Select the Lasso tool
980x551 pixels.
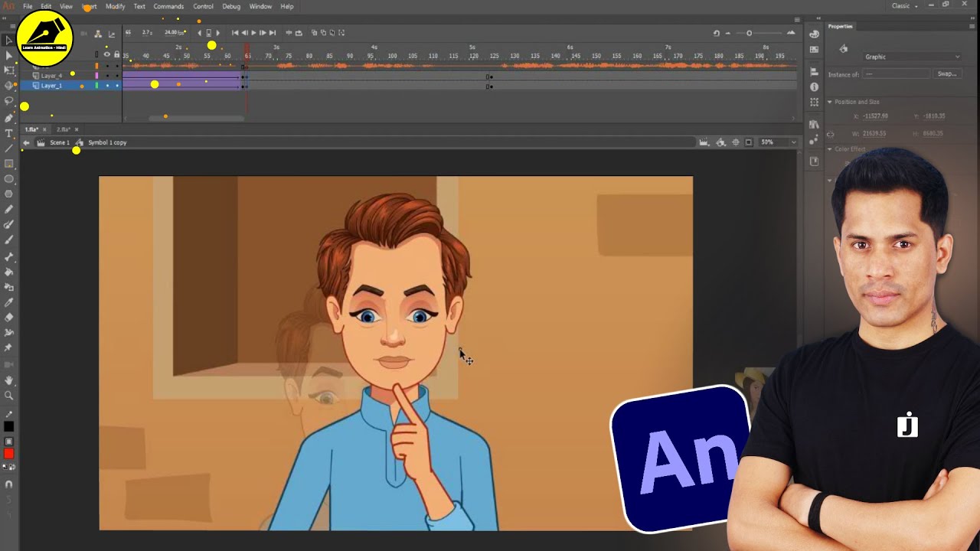(x=8, y=101)
